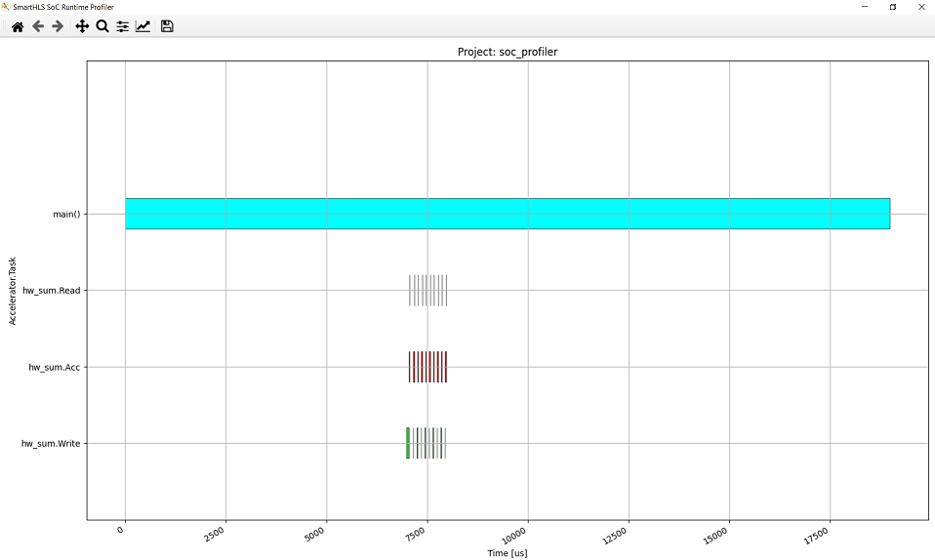Minimize the profiler window
Image resolution: width=935 pixels, height=560 pixels.
[x=866, y=7]
